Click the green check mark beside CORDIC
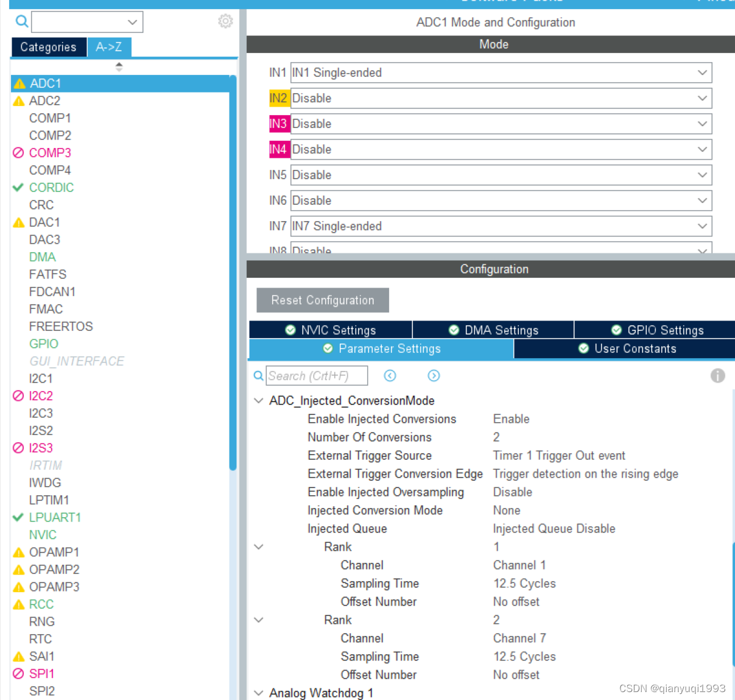Screen dimensions: 735x700 (18, 188)
